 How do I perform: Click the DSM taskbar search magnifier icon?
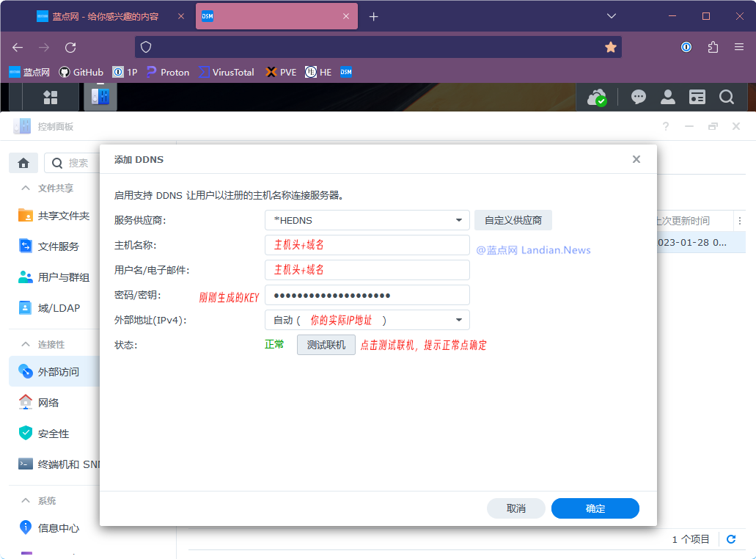(727, 98)
